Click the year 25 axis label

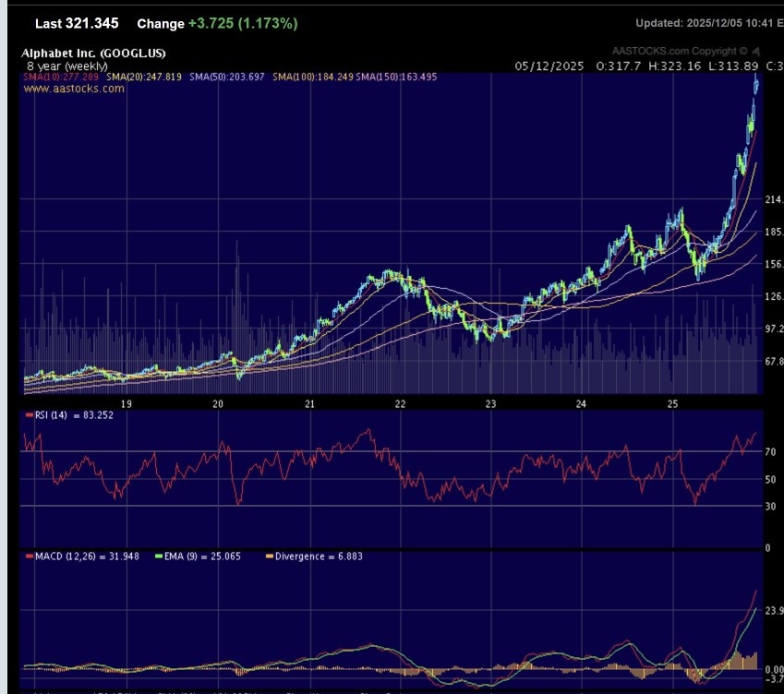tap(672, 403)
